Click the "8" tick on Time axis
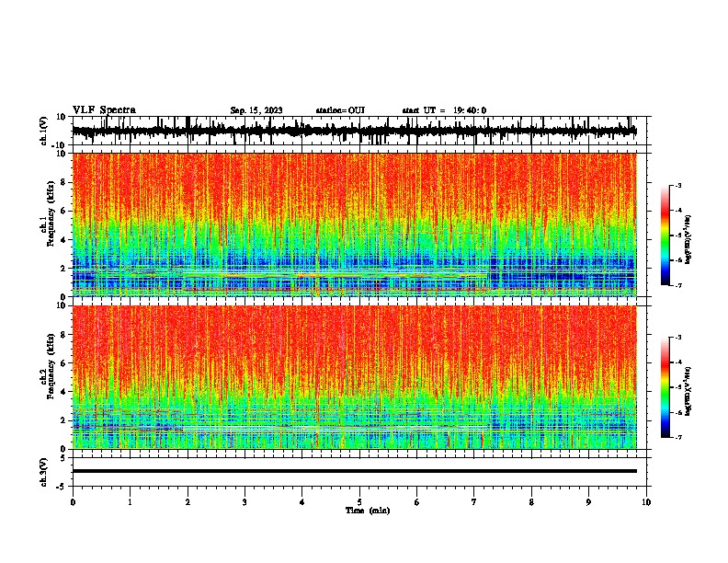728x563 pixels. click(531, 502)
